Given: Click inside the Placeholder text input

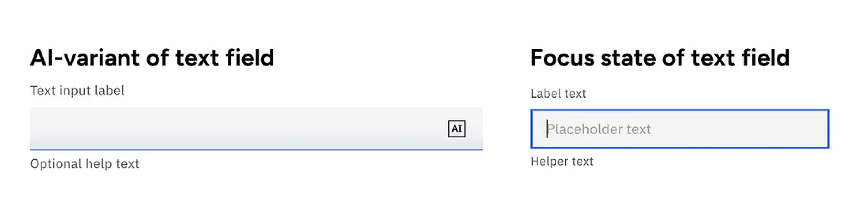Looking at the screenshot, I should pyautogui.click(x=680, y=129).
